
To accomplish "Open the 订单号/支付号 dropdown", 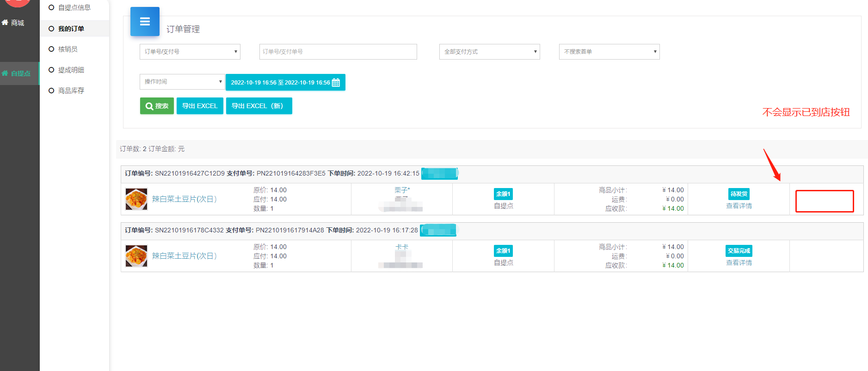I will 190,52.
